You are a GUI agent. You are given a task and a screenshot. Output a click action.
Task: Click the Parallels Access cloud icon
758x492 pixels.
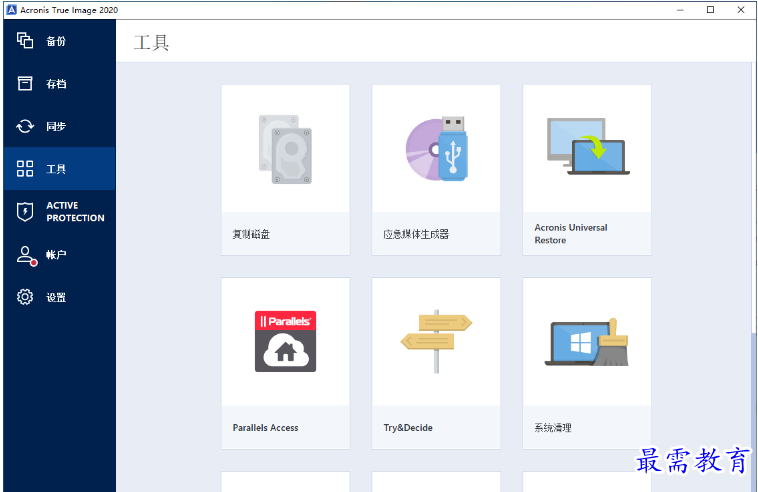click(285, 341)
